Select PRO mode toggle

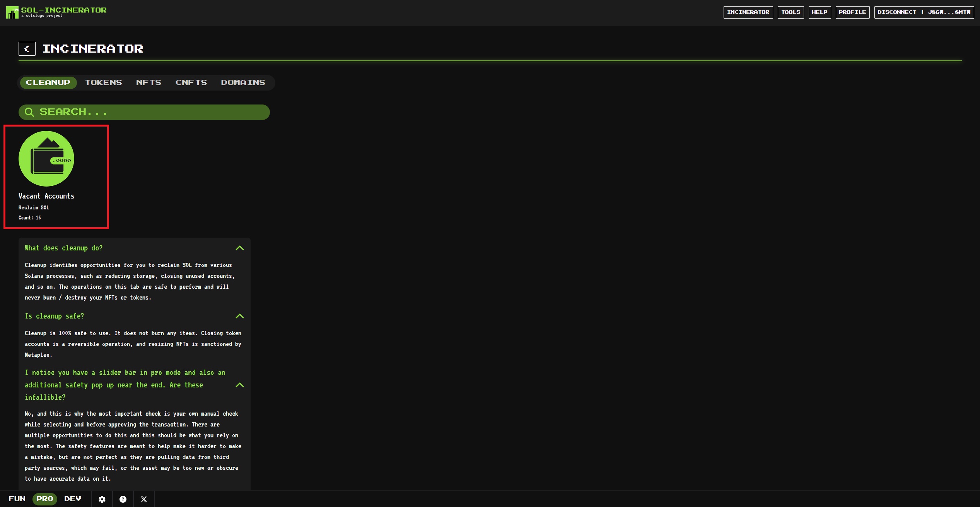click(x=45, y=499)
